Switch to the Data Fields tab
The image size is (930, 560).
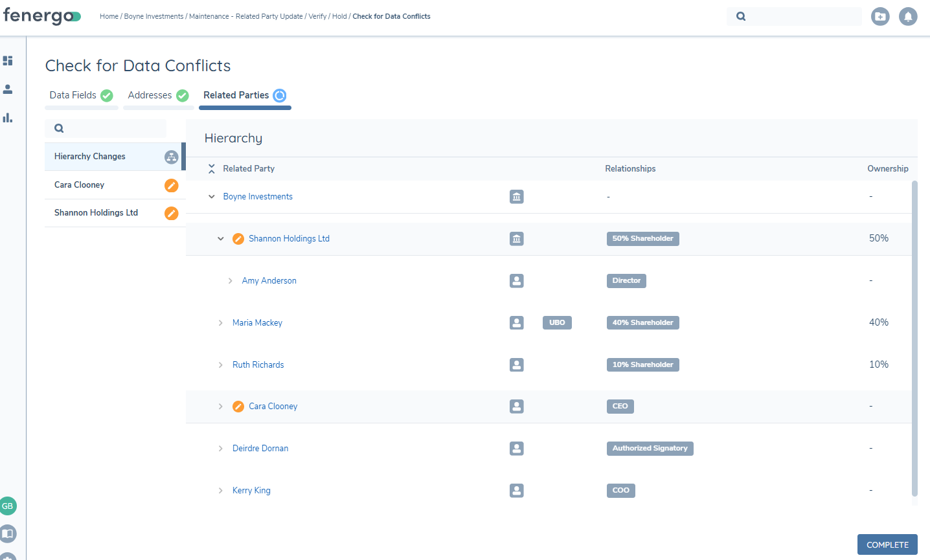(x=74, y=95)
